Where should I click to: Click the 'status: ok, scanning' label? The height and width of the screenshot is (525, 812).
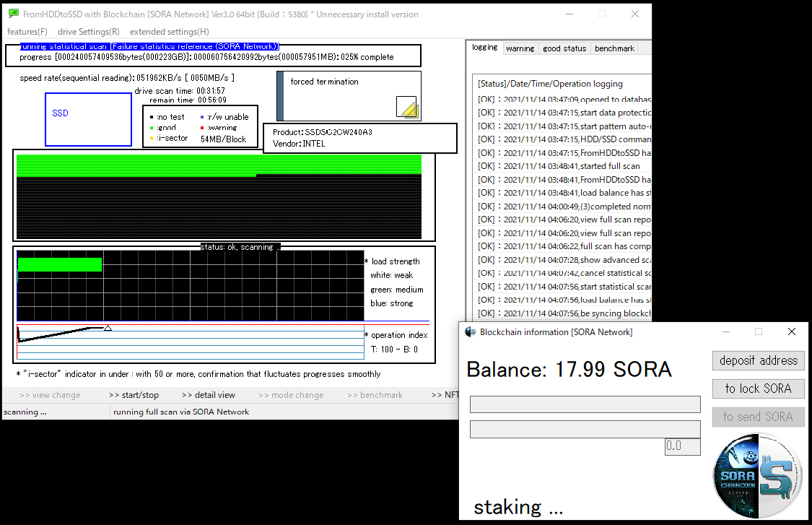coord(240,247)
